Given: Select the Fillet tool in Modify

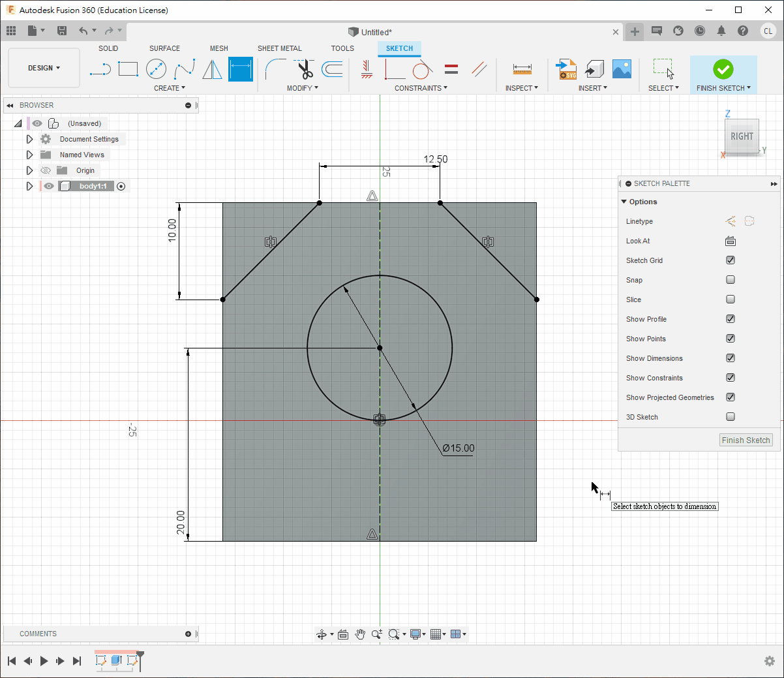Looking at the screenshot, I should click(x=275, y=69).
